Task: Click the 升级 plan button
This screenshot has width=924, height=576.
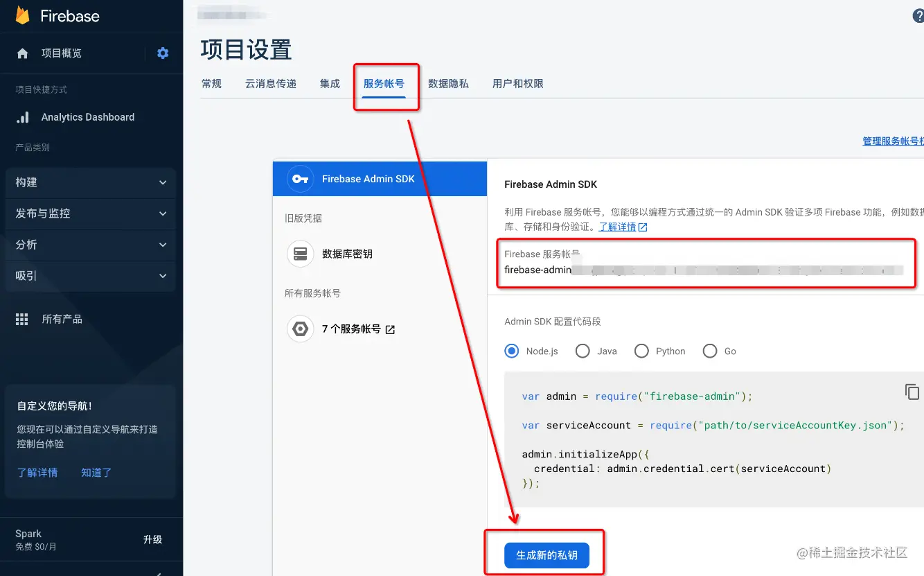Action: tap(152, 539)
